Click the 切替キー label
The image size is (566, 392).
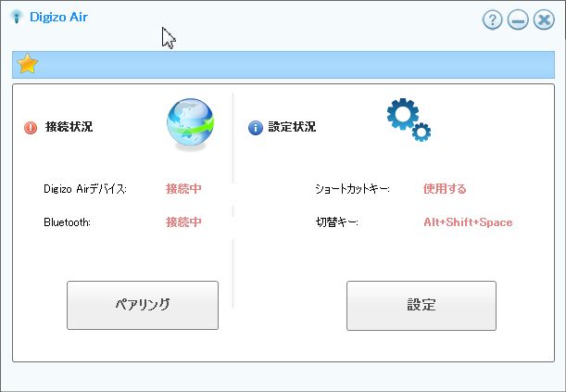(x=337, y=222)
